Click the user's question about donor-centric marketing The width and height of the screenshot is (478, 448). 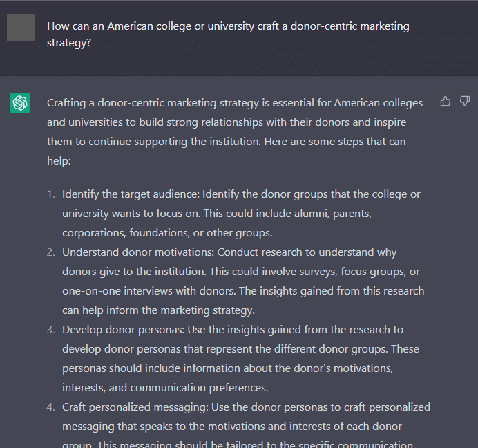pyautogui.click(x=228, y=34)
